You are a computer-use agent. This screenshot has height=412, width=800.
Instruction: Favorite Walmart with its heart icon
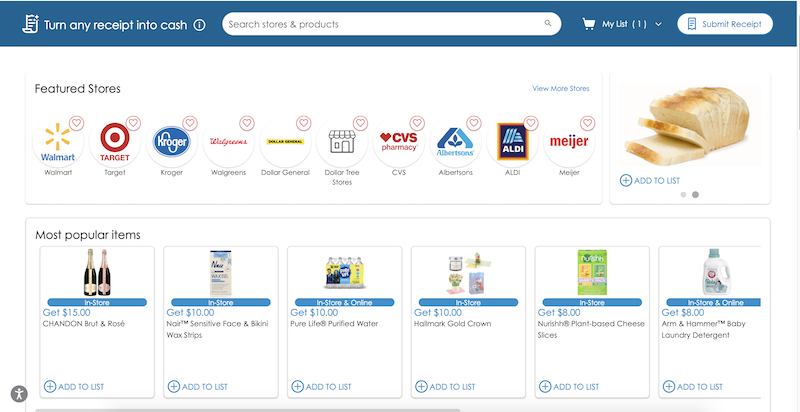pyautogui.click(x=77, y=123)
